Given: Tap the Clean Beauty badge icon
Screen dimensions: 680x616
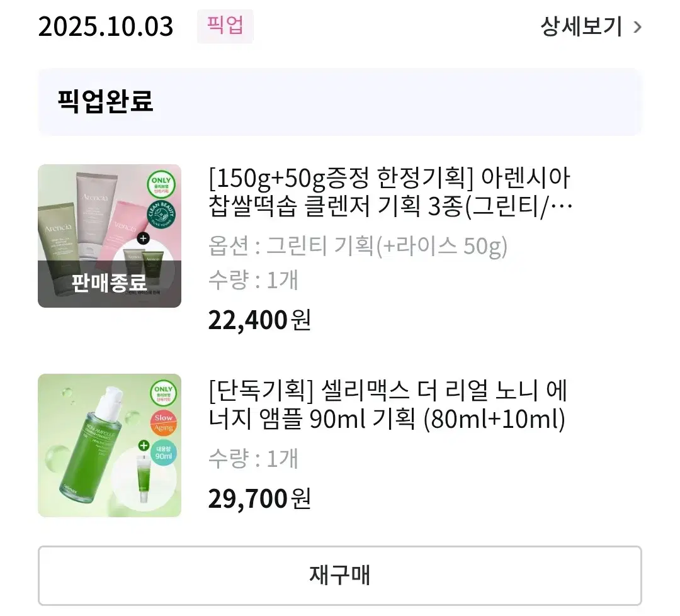Looking at the screenshot, I should 162,213.
